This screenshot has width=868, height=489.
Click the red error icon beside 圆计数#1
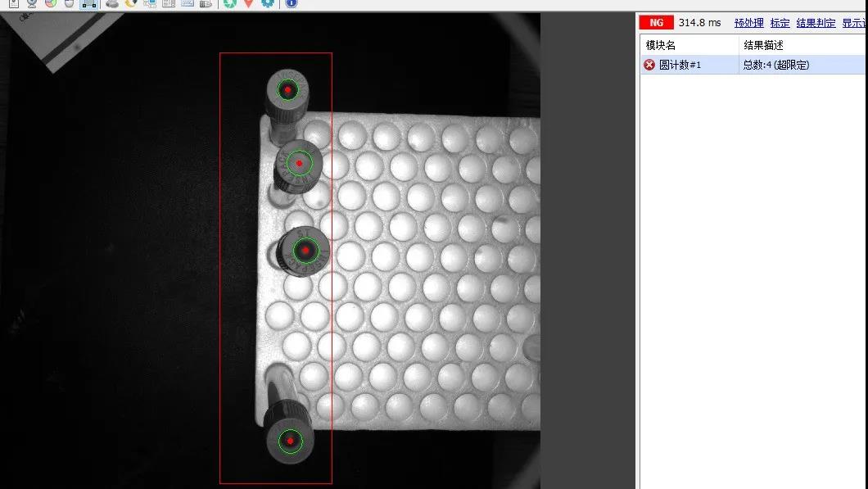click(x=649, y=65)
